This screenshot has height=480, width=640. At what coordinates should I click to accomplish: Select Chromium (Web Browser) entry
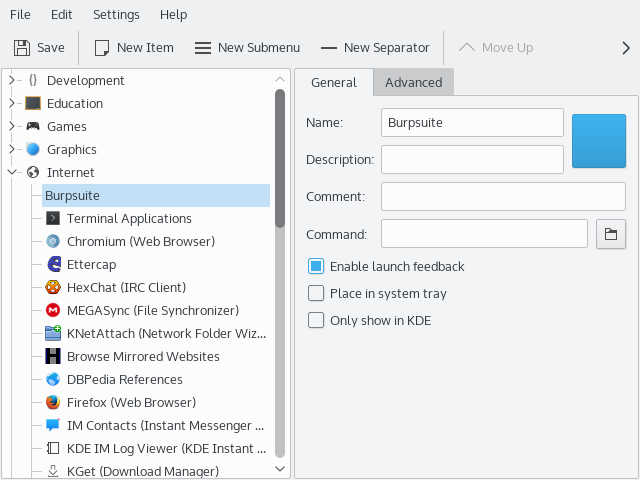pyautogui.click(x=140, y=241)
